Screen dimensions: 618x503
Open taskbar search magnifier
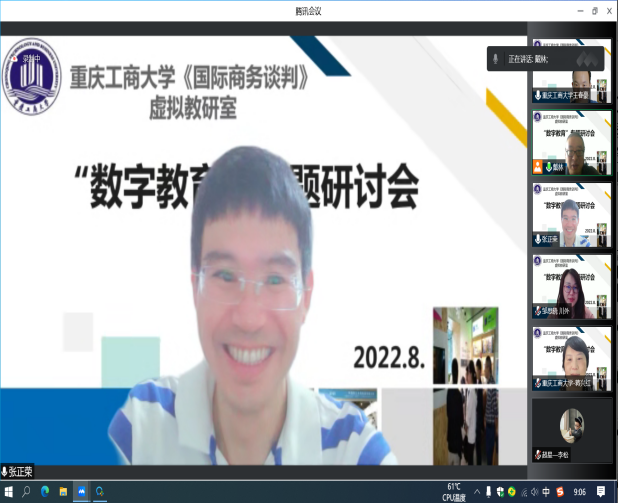point(26,493)
